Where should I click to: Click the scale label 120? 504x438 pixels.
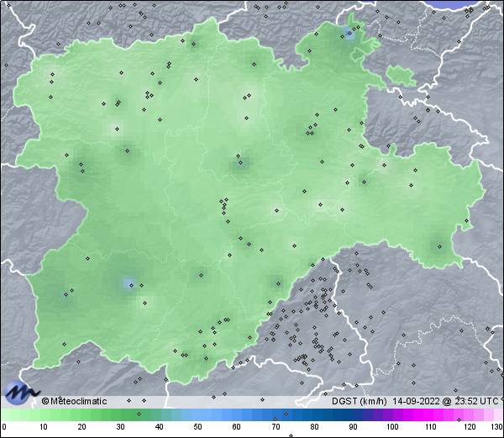470,427
